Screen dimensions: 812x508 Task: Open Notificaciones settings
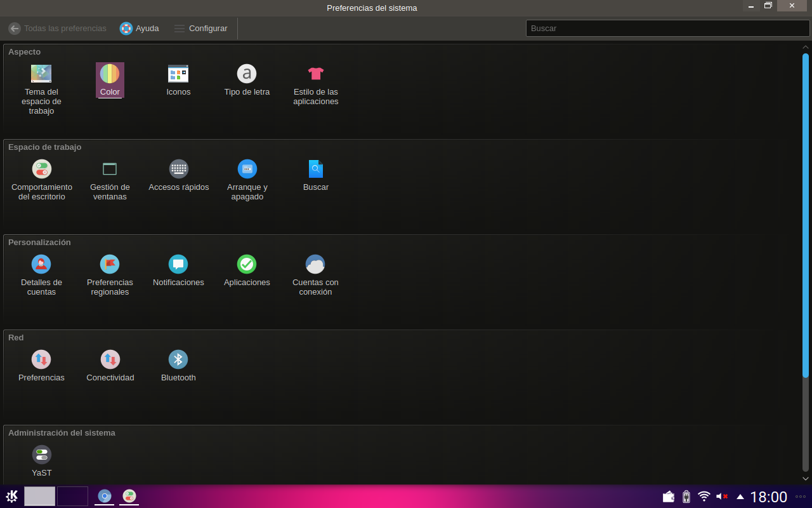pos(178,271)
